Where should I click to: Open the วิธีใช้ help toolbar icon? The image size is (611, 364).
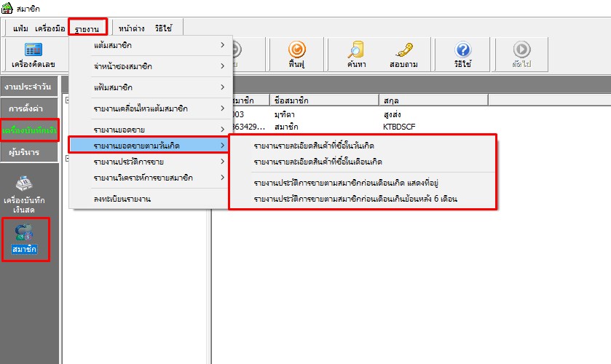click(462, 55)
